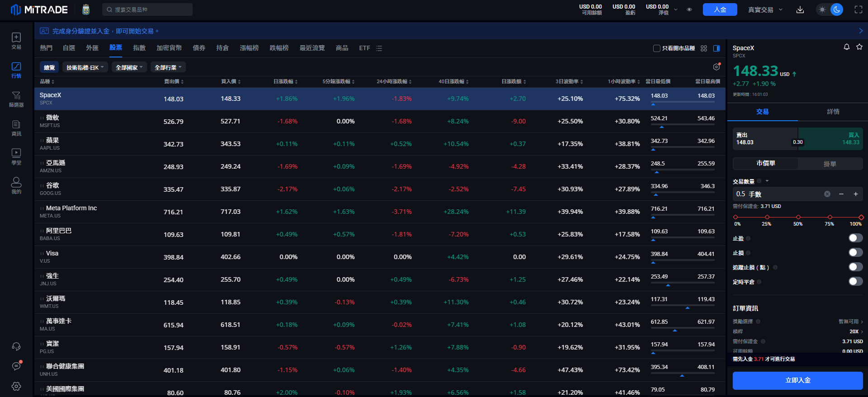Set price alert bell for SpaceX
868x397 pixels.
[847, 47]
